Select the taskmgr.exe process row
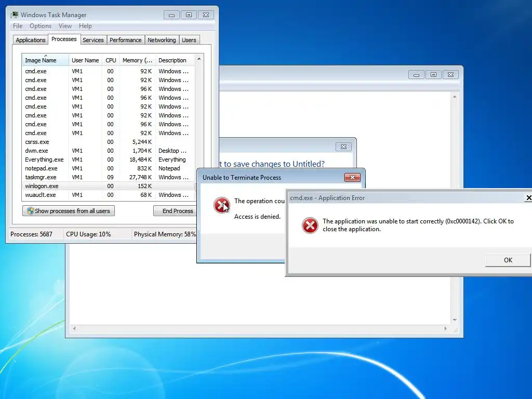The image size is (532, 399). tap(109, 177)
